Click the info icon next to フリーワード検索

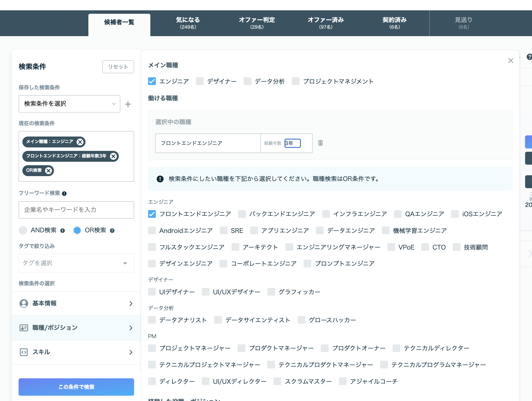click(64, 194)
